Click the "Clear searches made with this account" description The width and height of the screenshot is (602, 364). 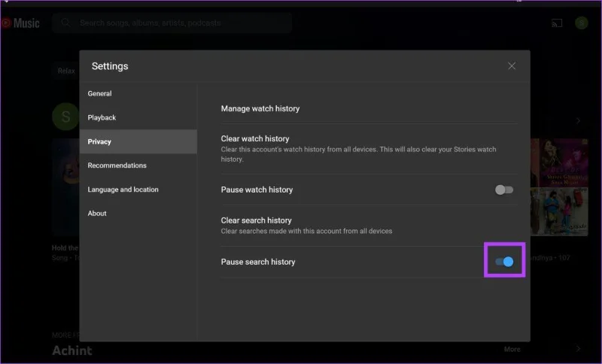306,231
